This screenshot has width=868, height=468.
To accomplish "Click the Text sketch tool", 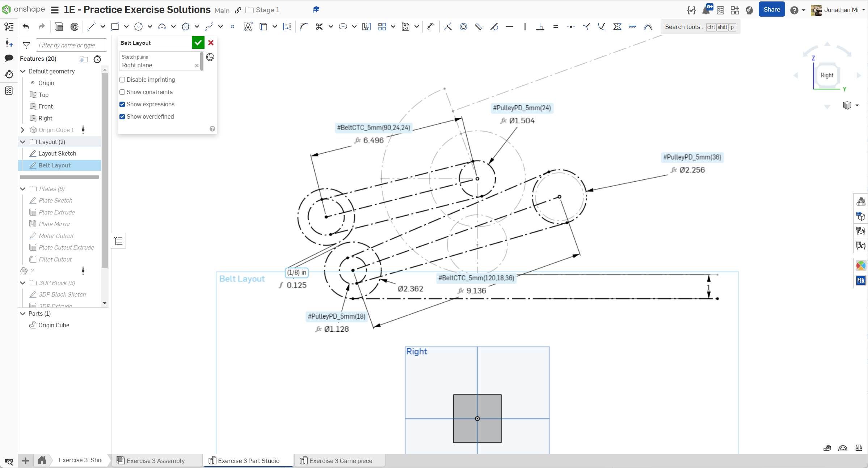I will 248,27.
